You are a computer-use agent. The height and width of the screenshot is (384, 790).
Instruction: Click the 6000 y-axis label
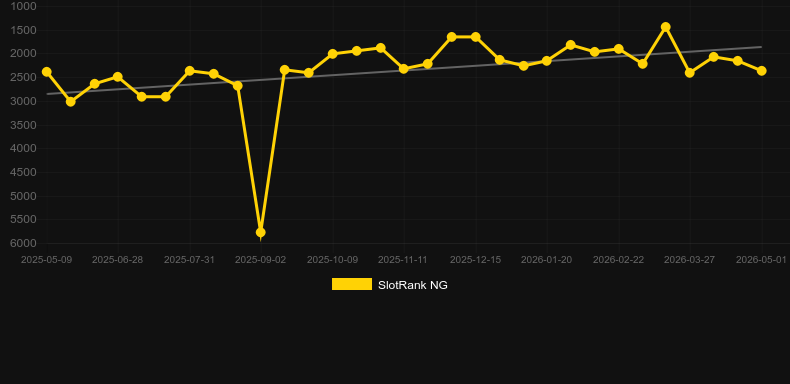coord(23,243)
